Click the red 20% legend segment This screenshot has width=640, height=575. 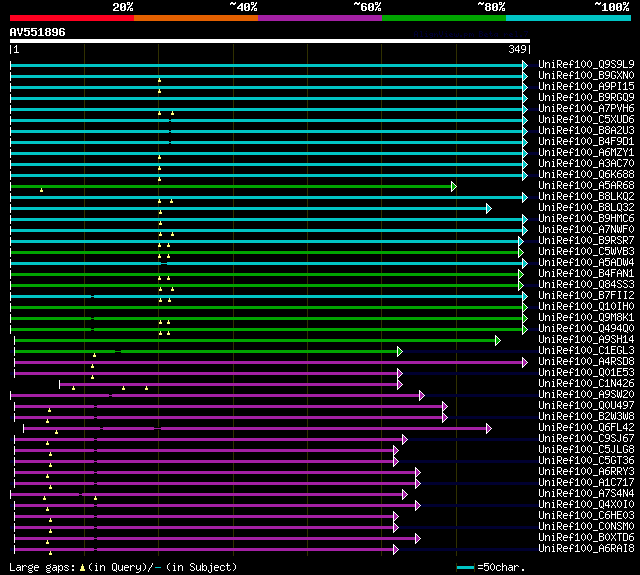click(x=72, y=18)
